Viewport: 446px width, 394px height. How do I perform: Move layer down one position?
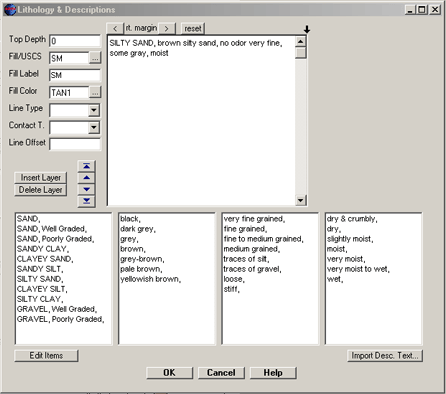coord(87,189)
